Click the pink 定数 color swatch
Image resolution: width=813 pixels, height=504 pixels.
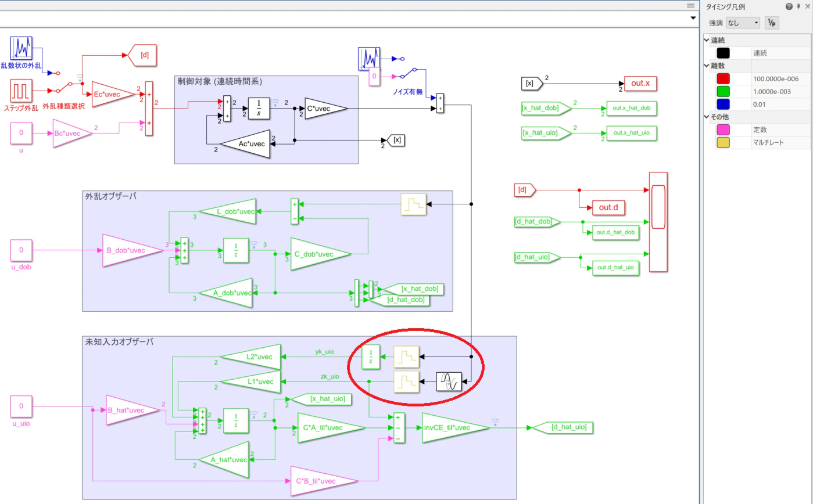(x=723, y=129)
